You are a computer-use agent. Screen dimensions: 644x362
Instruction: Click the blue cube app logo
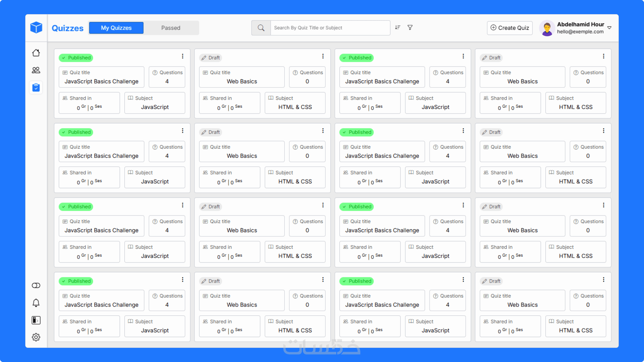[36, 28]
